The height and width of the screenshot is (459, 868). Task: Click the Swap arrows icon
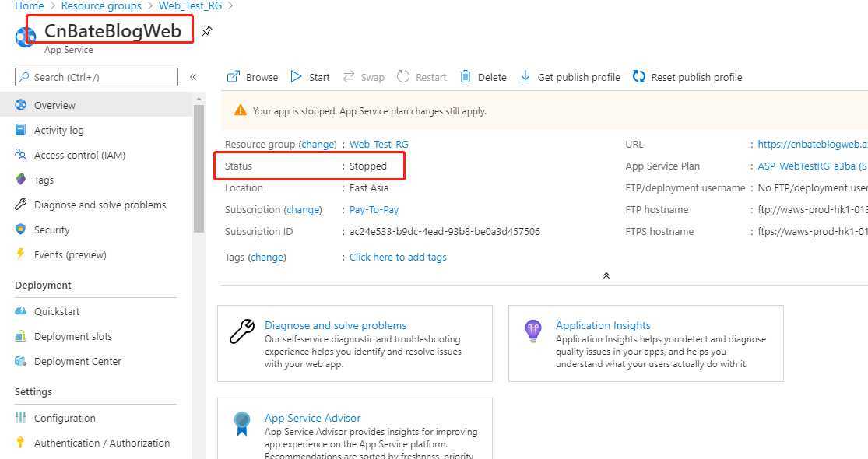(348, 76)
